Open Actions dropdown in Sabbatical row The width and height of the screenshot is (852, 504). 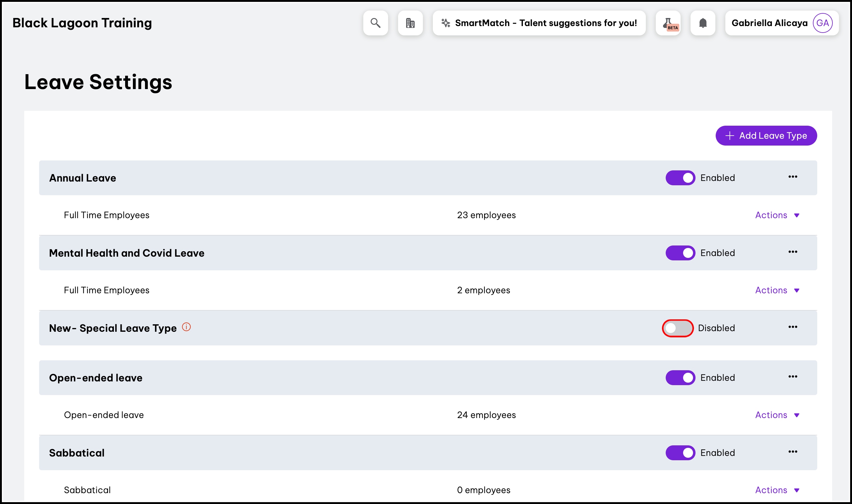point(777,490)
